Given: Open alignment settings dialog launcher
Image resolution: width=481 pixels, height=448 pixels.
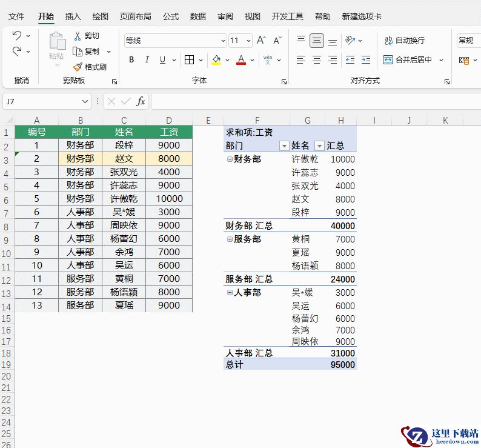Looking at the screenshot, I should click(447, 82).
